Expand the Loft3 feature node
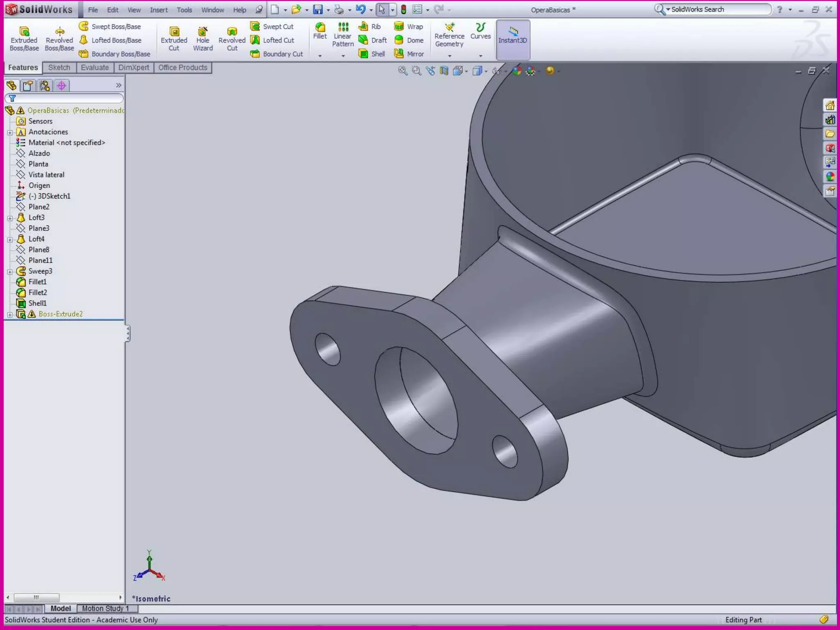This screenshot has width=840, height=630. (x=10, y=218)
